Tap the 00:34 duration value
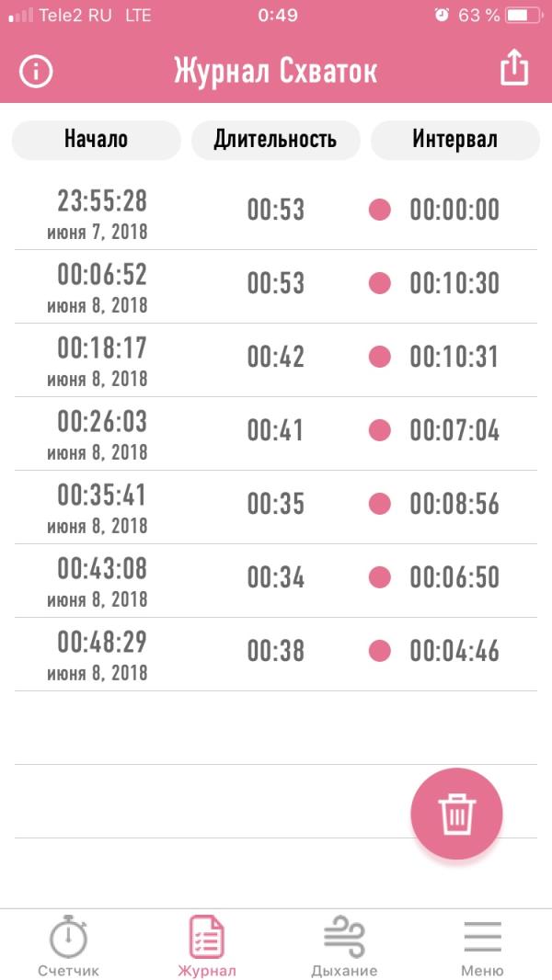 tap(276, 577)
